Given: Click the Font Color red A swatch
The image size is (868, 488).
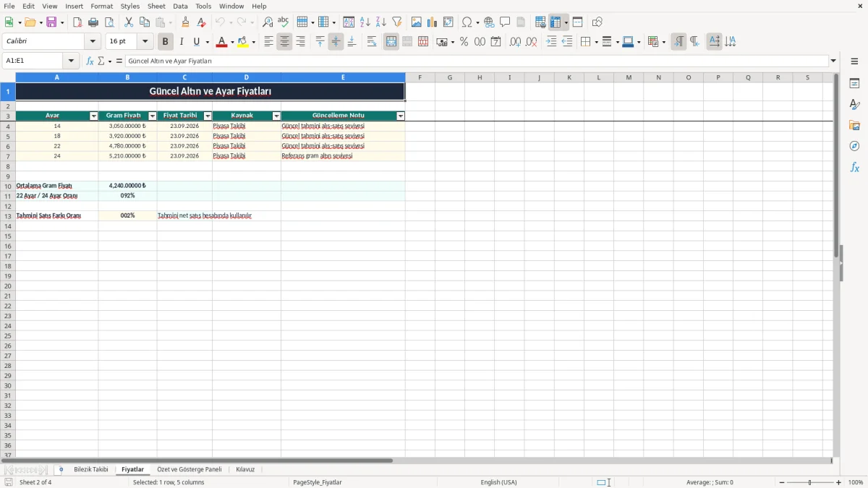Looking at the screenshot, I should click(x=221, y=42).
